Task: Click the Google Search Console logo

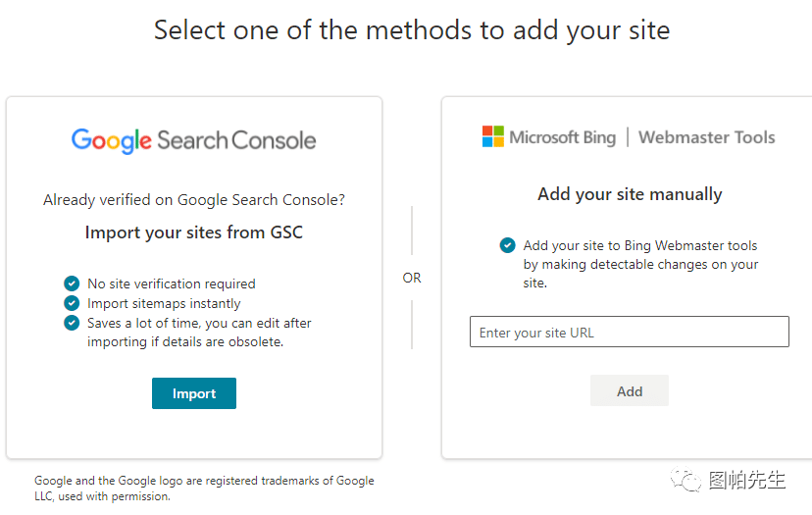Action: tap(193, 140)
